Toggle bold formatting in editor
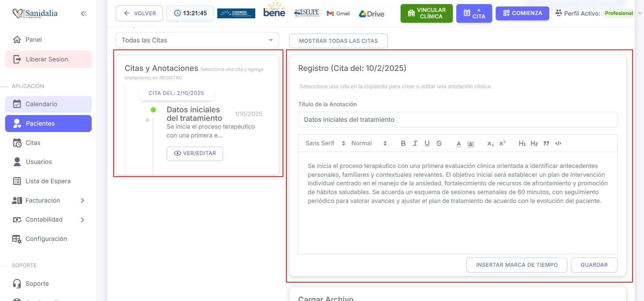 (x=403, y=143)
